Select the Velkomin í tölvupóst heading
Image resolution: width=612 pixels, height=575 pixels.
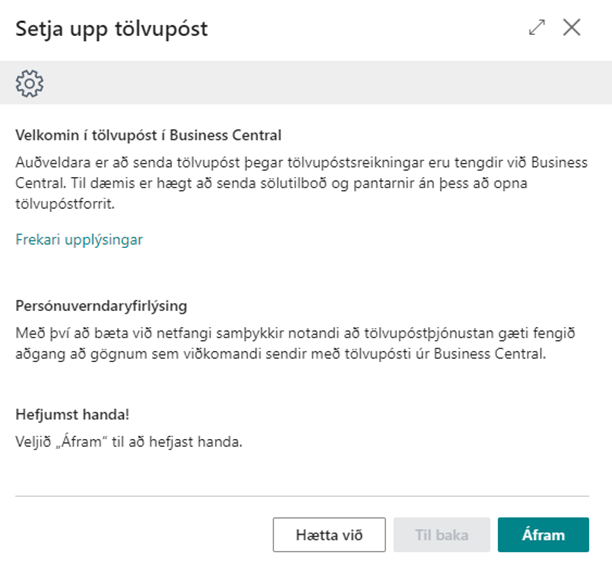148,136
